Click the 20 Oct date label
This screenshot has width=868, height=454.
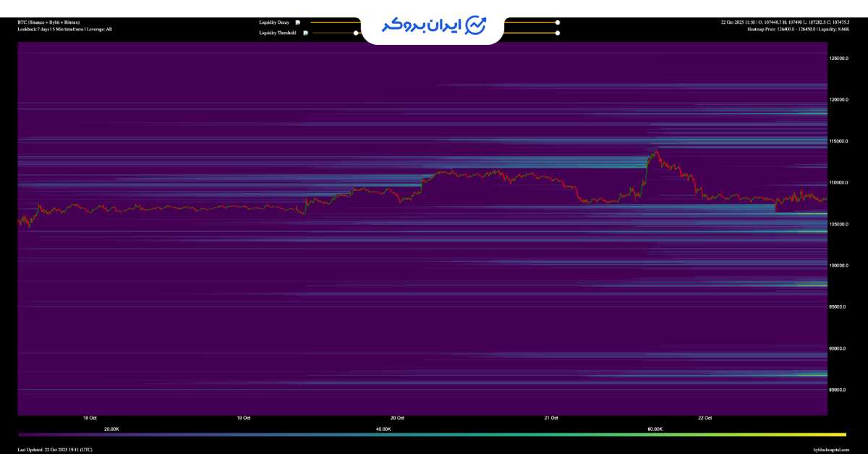tap(397, 418)
